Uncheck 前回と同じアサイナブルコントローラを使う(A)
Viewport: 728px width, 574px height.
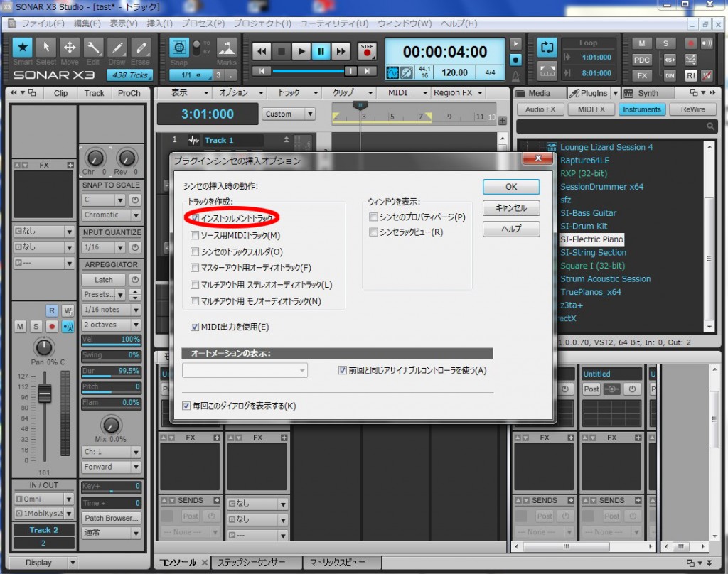click(342, 370)
